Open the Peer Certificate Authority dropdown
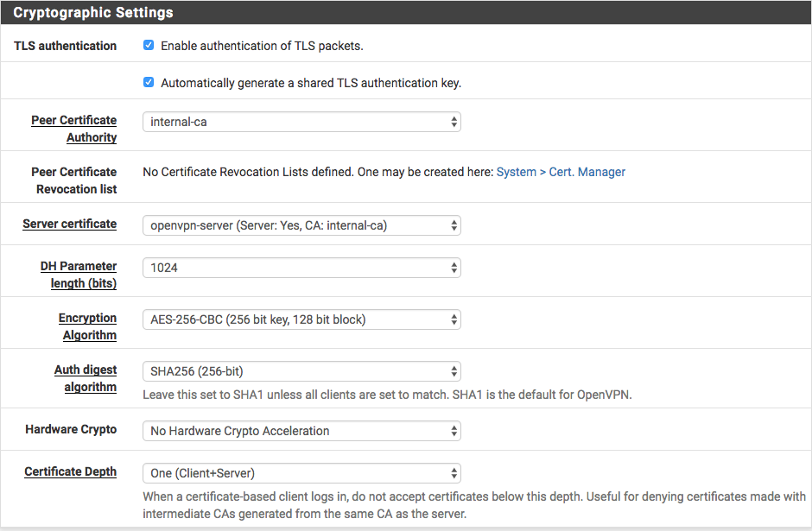The image size is (812, 531). 301,122
